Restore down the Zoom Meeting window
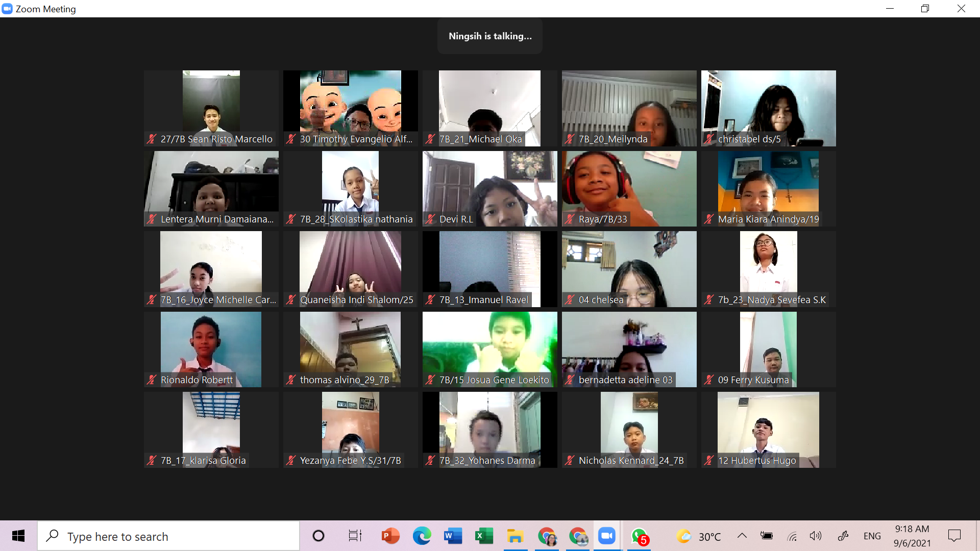The width and height of the screenshot is (980, 551). 925,9
